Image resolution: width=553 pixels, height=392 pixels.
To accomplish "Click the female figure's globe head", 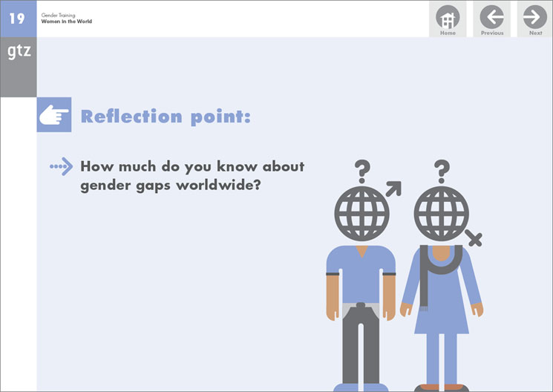I will 441,214.
